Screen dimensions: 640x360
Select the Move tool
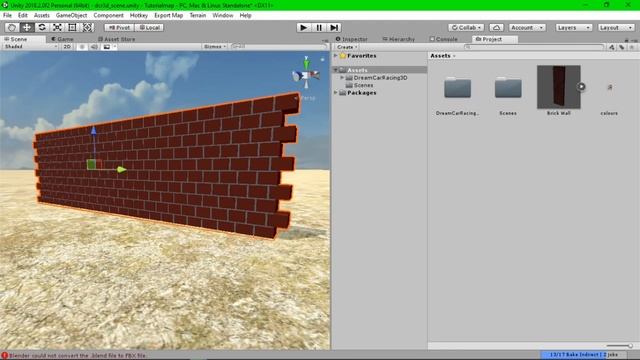coord(27,27)
